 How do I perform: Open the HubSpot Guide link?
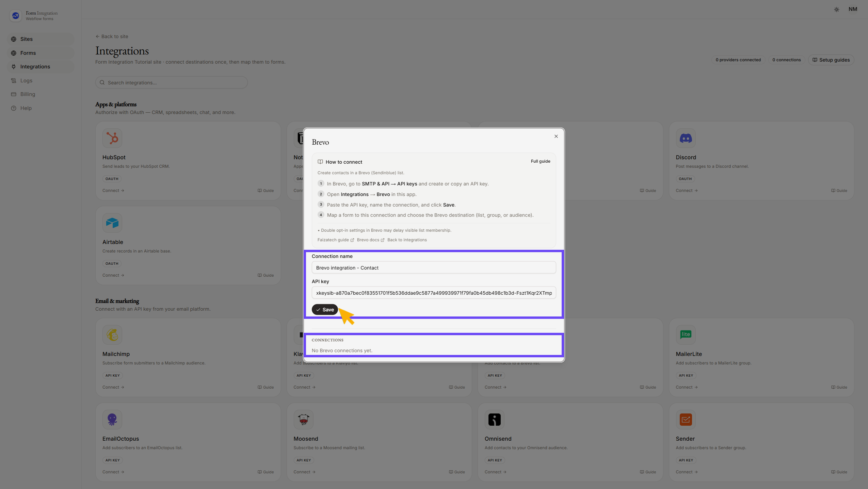(x=266, y=191)
